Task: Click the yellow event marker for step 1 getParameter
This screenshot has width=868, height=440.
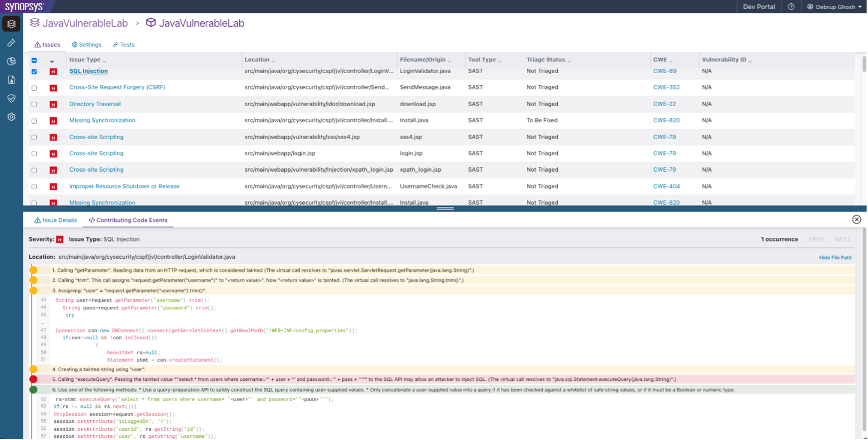Action: pos(33,270)
